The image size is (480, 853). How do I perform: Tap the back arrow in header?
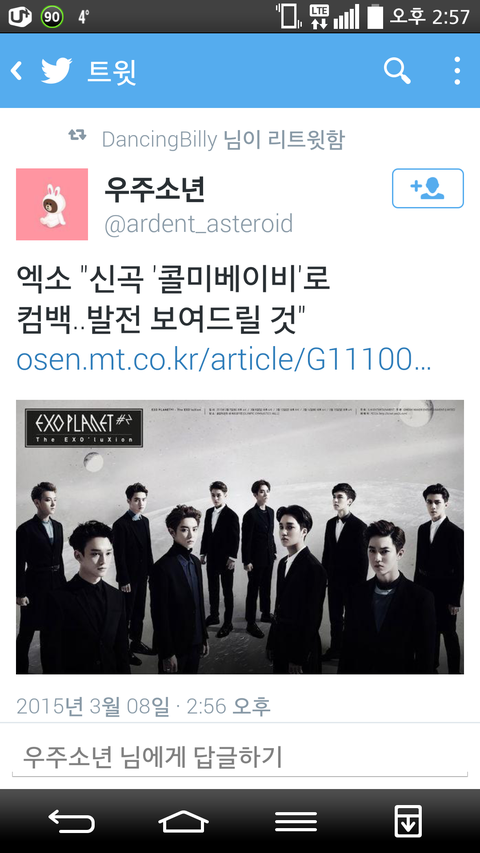(x=17, y=71)
